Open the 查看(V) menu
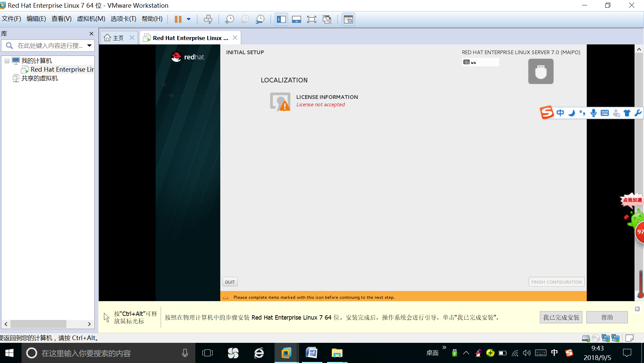 click(61, 19)
